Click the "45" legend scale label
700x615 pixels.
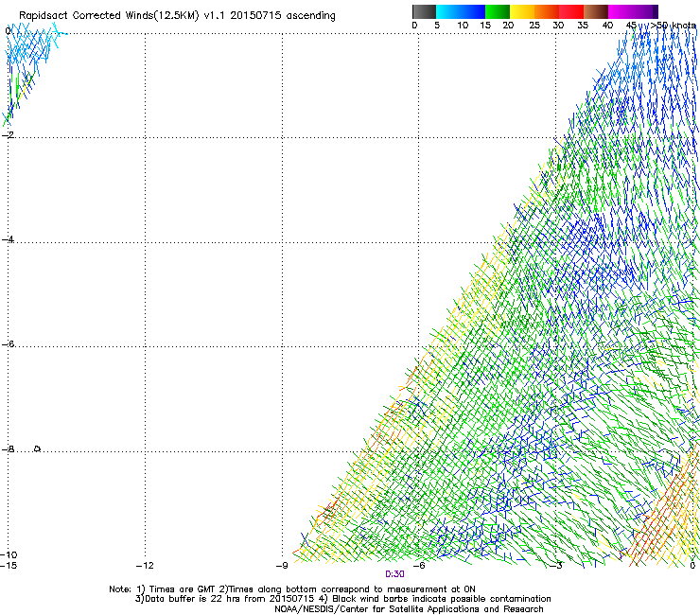[x=631, y=26]
